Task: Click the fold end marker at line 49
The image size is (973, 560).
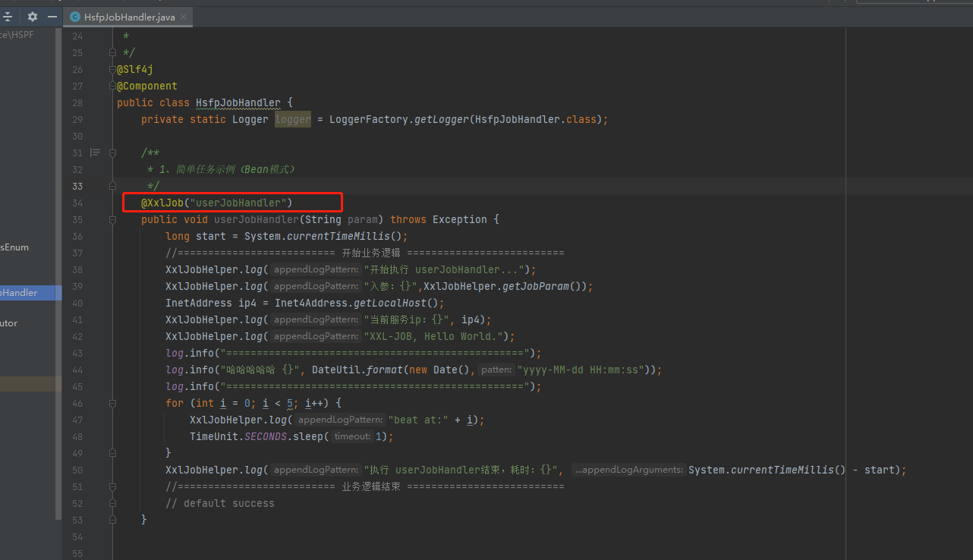Action: click(x=112, y=453)
